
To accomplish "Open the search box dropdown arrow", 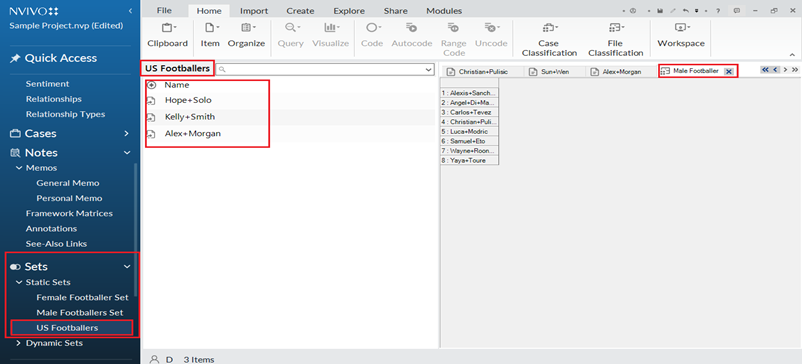I will point(429,69).
